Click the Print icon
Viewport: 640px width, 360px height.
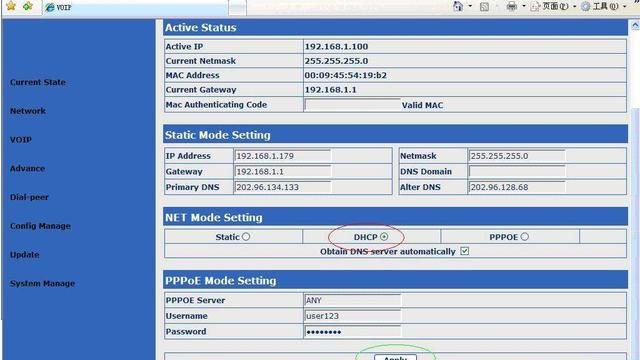(x=511, y=6)
